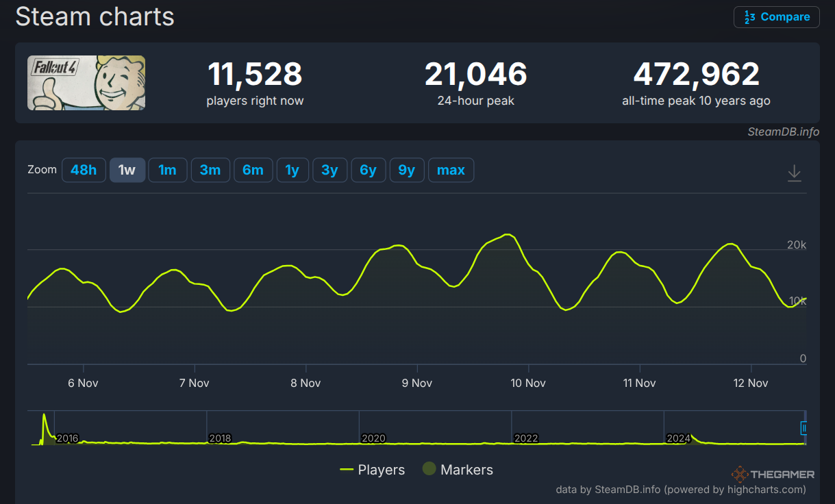The height and width of the screenshot is (504, 835).
Task: Switch to the 1w zoom tab
Action: [127, 170]
